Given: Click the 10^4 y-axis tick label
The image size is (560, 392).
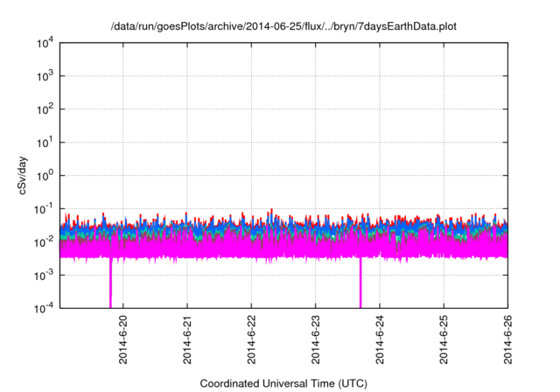Looking at the screenshot, I should (45, 43).
